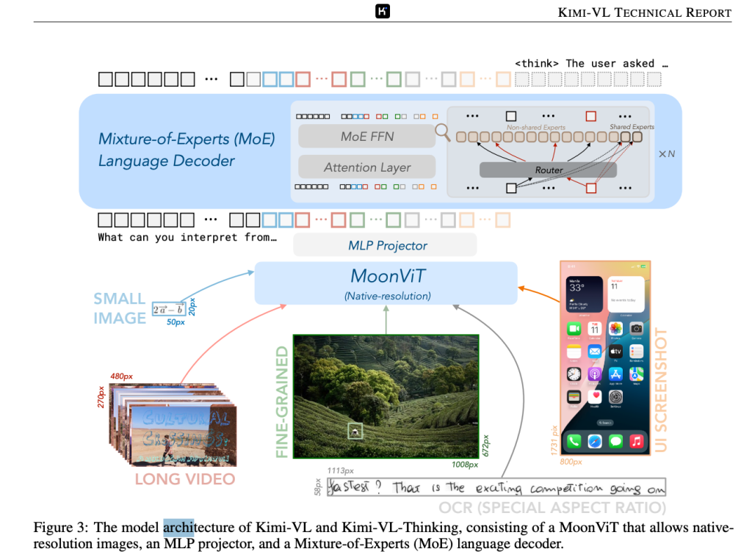Image resolution: width=752 pixels, height=560 pixels.
Task: Click the Router box in the diagram
Action: pyautogui.click(x=548, y=170)
